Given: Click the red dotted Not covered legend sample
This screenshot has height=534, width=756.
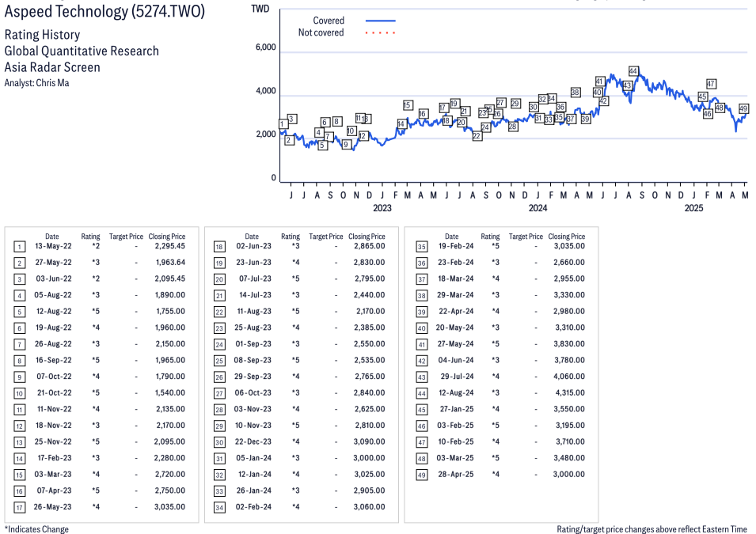Looking at the screenshot, I should point(381,32).
